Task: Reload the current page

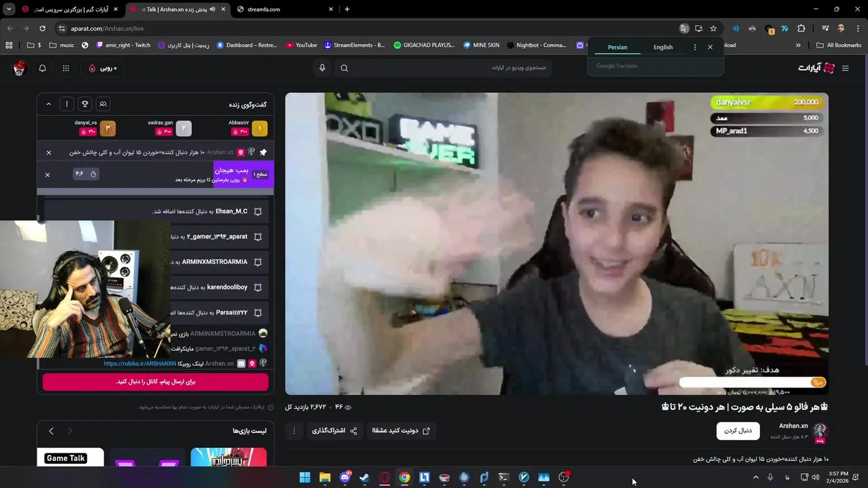Action: click(x=42, y=28)
